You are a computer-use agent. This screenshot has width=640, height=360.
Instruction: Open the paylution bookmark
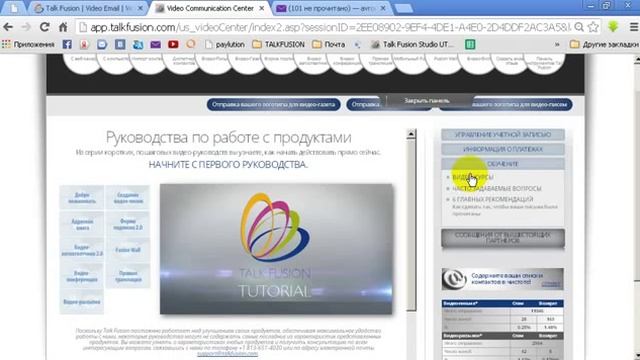point(225,44)
